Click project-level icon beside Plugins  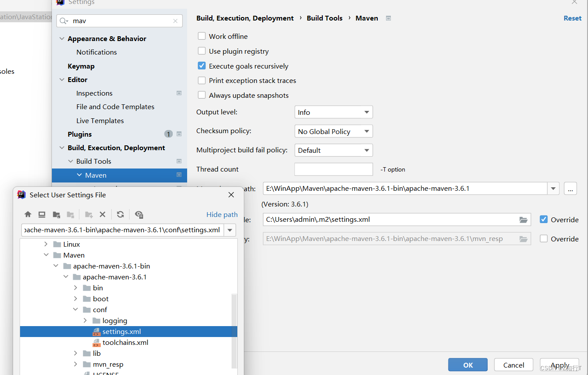179,134
